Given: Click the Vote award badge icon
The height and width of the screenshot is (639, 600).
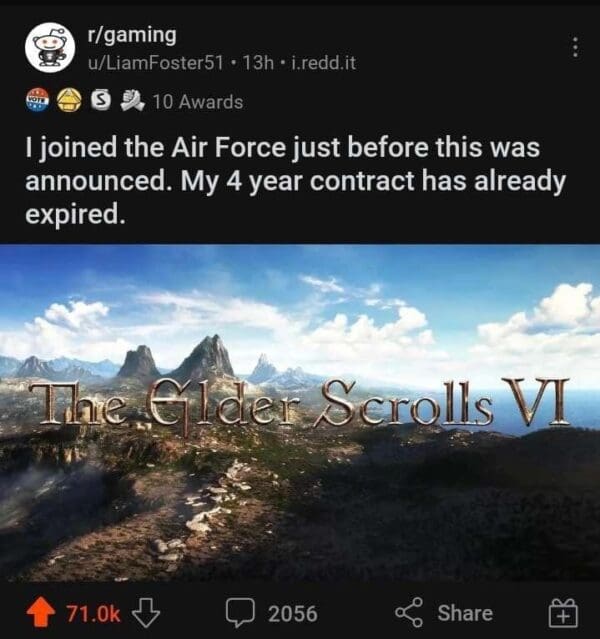Looking at the screenshot, I should click(x=38, y=100).
